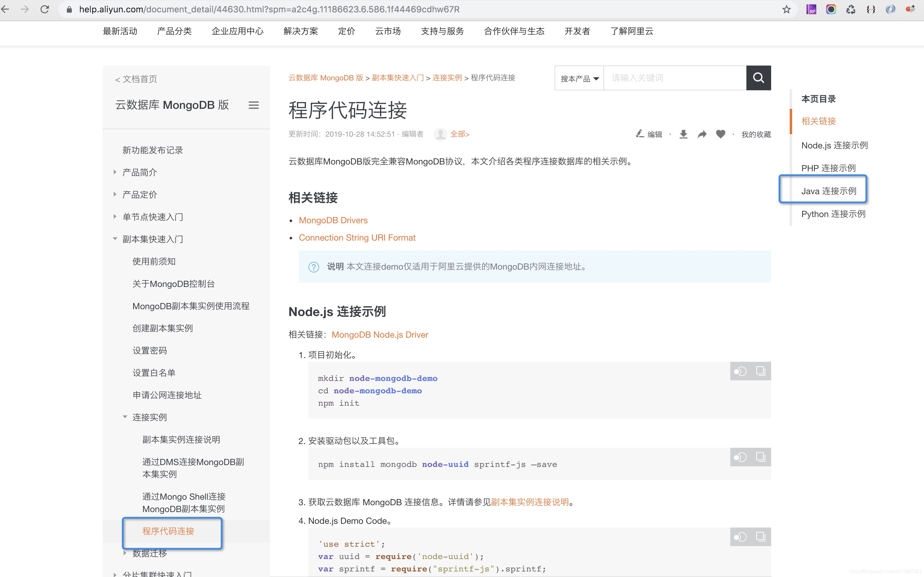924x577 pixels.
Task: Open 支持与服务 in top navigation
Action: pos(442,31)
